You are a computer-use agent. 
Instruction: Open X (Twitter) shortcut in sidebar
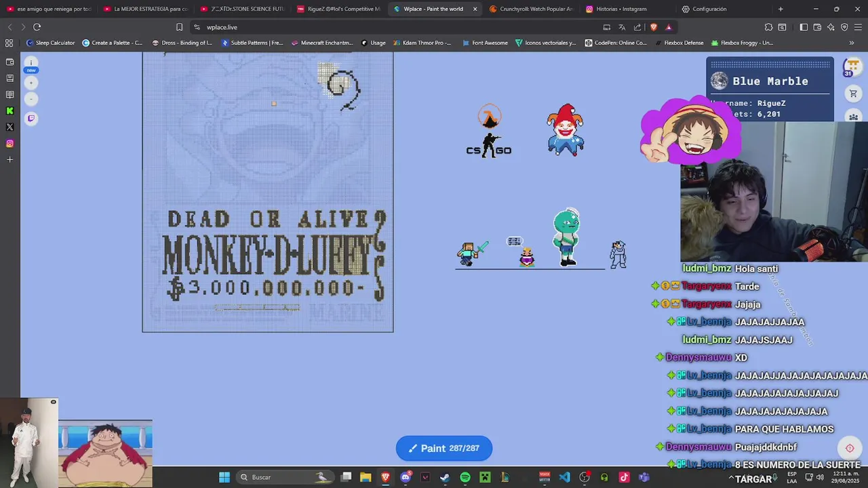(x=9, y=127)
